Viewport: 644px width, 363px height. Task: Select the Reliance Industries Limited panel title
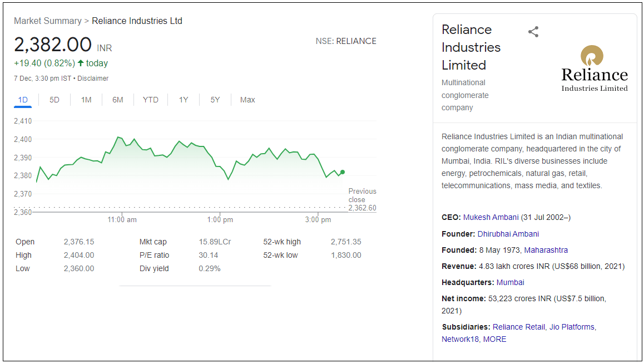point(471,47)
